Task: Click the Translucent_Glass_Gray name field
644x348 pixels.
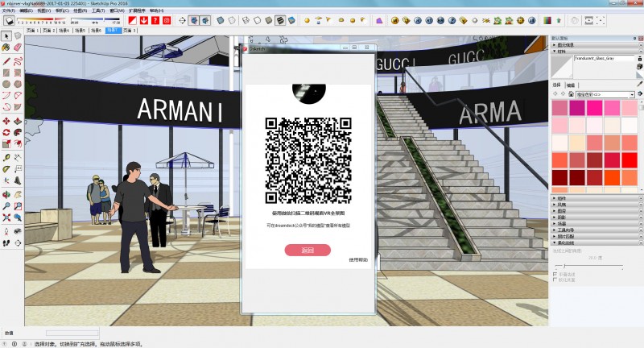Action: (x=604, y=58)
